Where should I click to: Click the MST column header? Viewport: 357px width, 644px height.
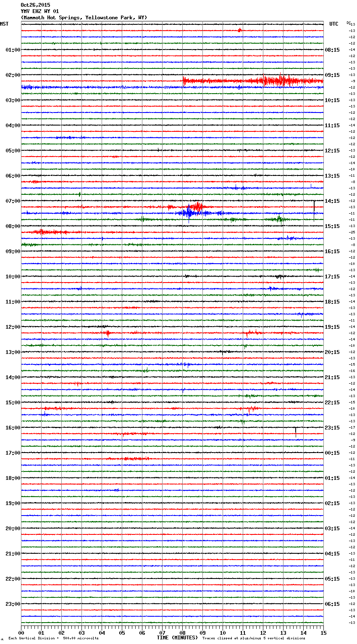[4, 24]
